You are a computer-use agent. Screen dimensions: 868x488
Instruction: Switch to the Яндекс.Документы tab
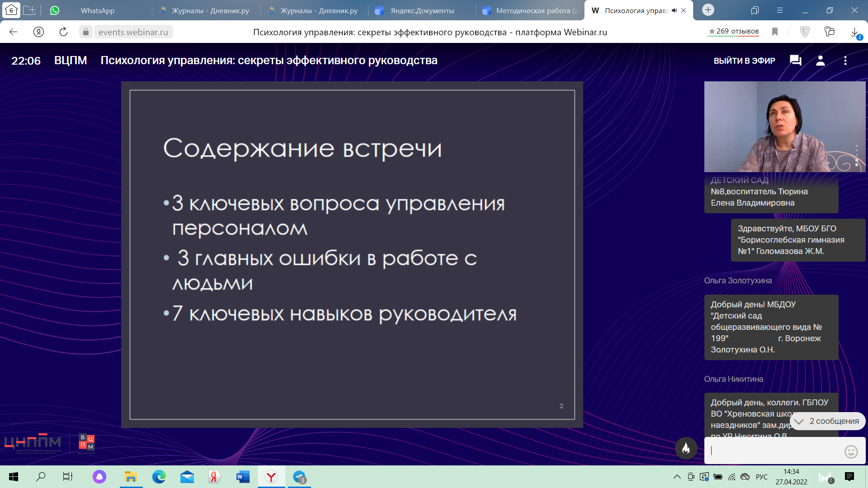422,10
